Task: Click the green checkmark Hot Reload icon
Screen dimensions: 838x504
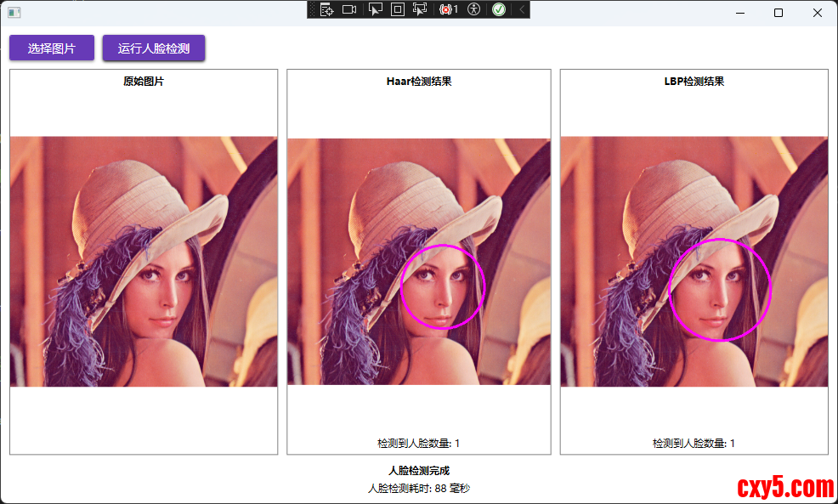Action: (499, 9)
